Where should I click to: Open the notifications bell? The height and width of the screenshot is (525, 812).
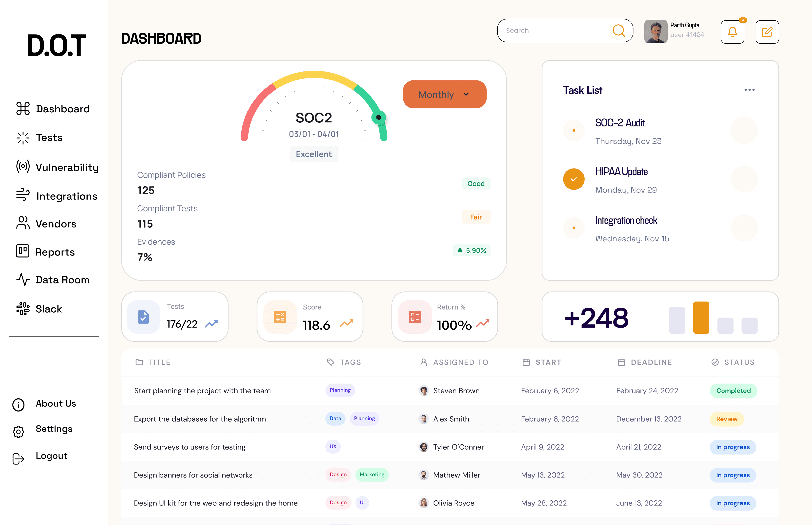click(x=732, y=32)
